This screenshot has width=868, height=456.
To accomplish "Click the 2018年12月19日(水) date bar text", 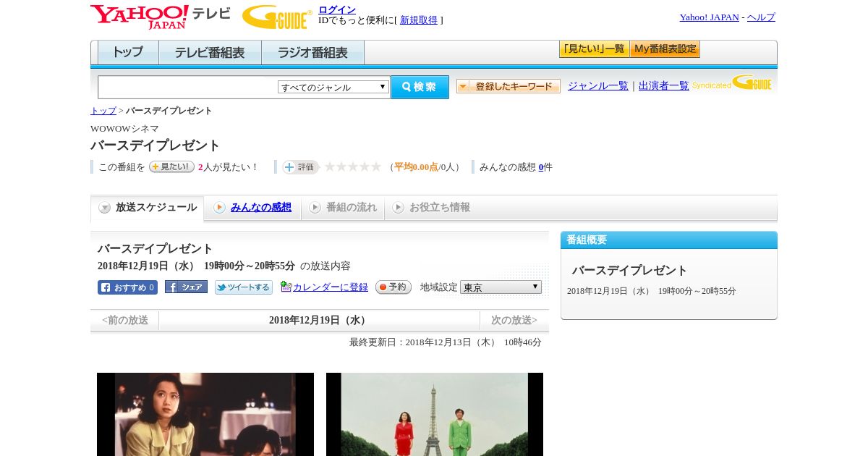I will [x=320, y=321].
